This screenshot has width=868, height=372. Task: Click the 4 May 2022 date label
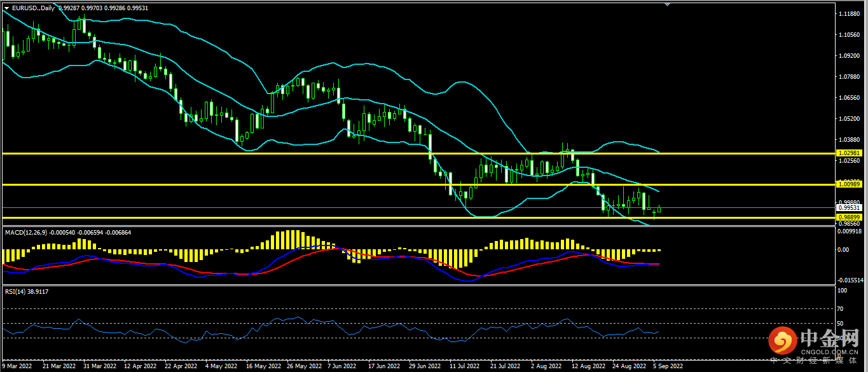click(223, 366)
